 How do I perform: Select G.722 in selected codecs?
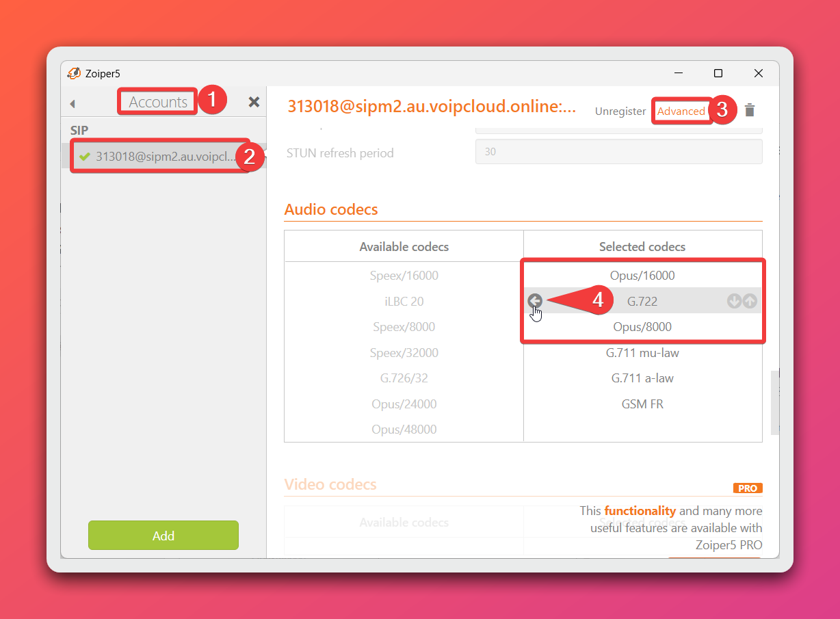[x=642, y=301]
